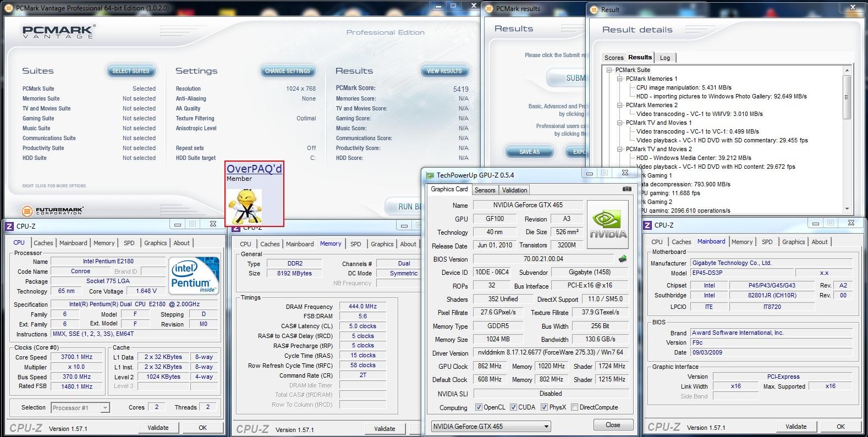Screen dimensions: 868x437
Task: Collapse the PCMark TV and Movies 1 node
Action: pos(620,123)
